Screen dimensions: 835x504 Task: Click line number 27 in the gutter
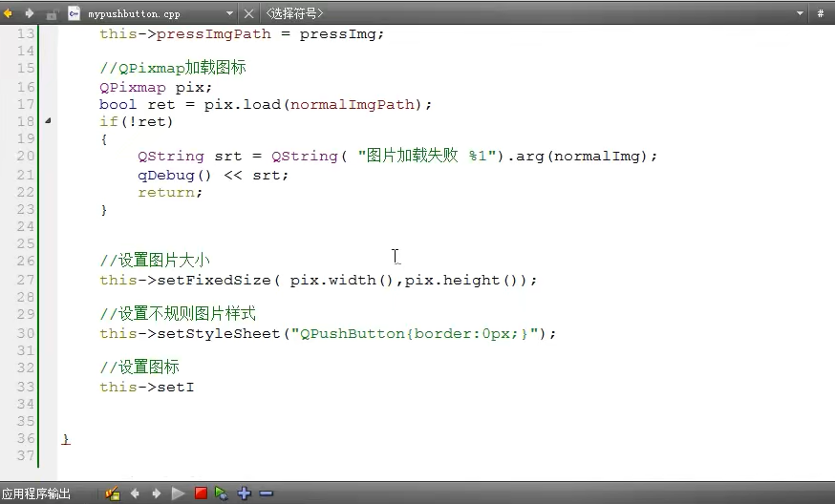click(26, 280)
